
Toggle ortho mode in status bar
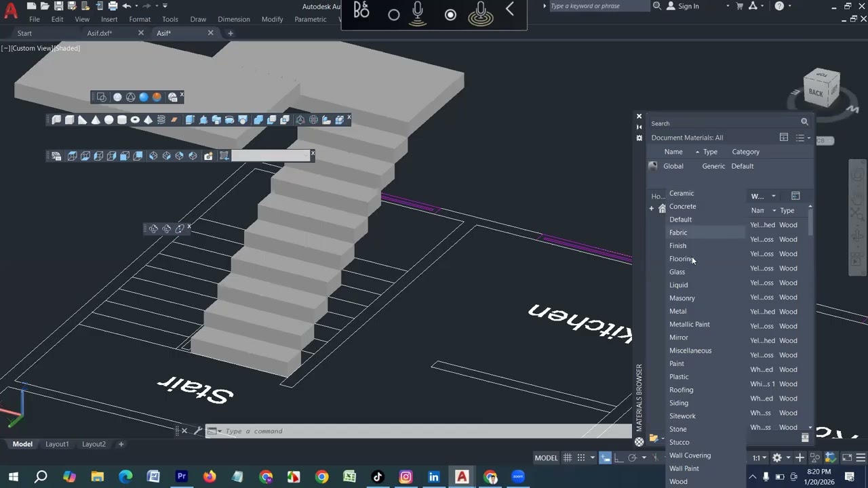[619, 457]
